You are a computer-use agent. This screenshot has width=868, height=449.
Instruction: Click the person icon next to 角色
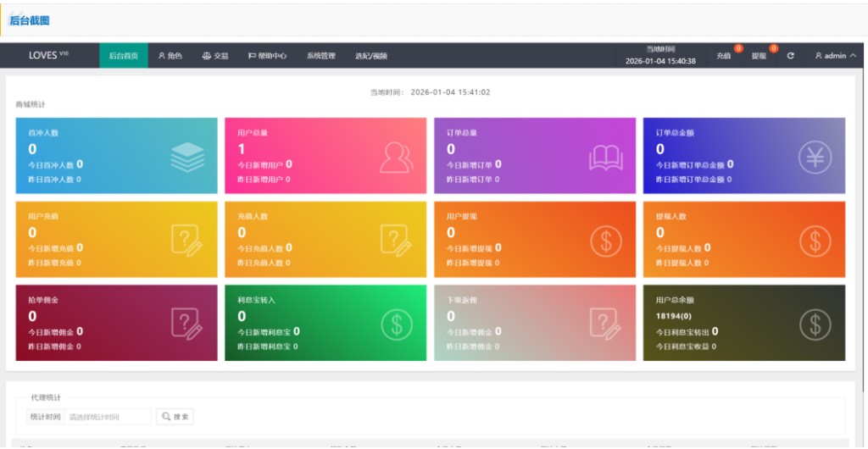point(162,56)
